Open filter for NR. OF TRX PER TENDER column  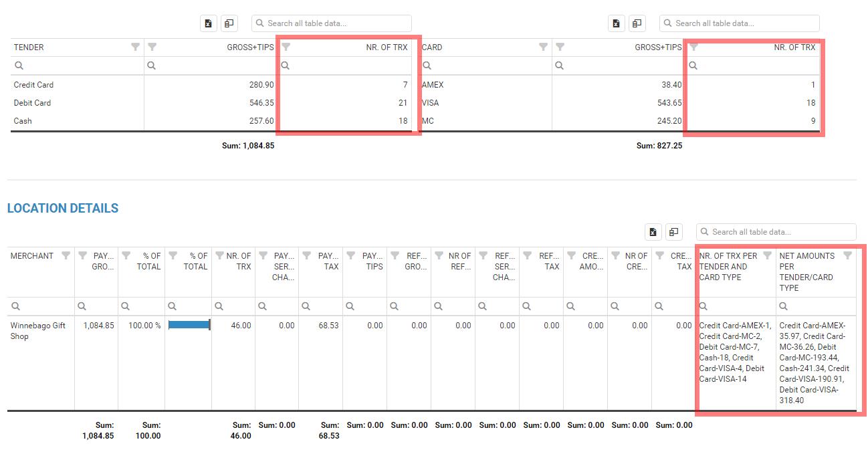click(x=768, y=255)
